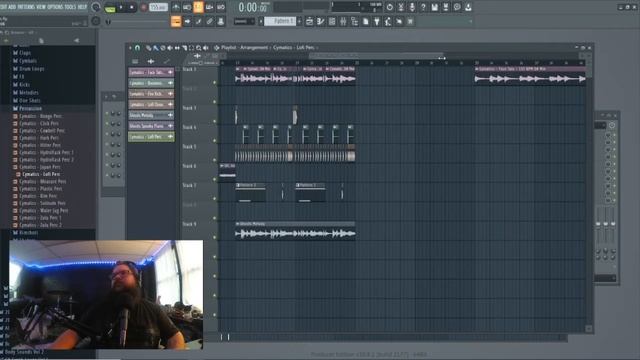Open the OPTIONS menu
Image resolution: width=640 pixels, height=360 pixels.
pos(55,7)
